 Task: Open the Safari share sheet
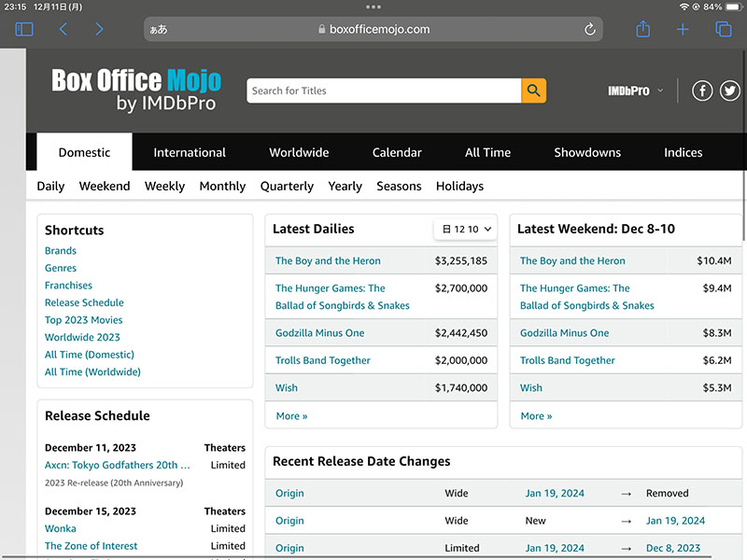[x=642, y=29]
